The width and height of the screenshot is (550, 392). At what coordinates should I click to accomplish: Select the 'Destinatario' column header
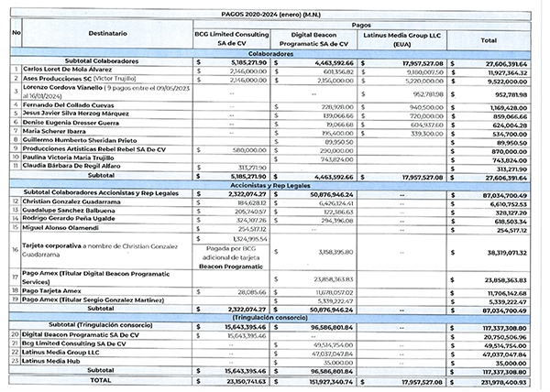click(x=103, y=31)
